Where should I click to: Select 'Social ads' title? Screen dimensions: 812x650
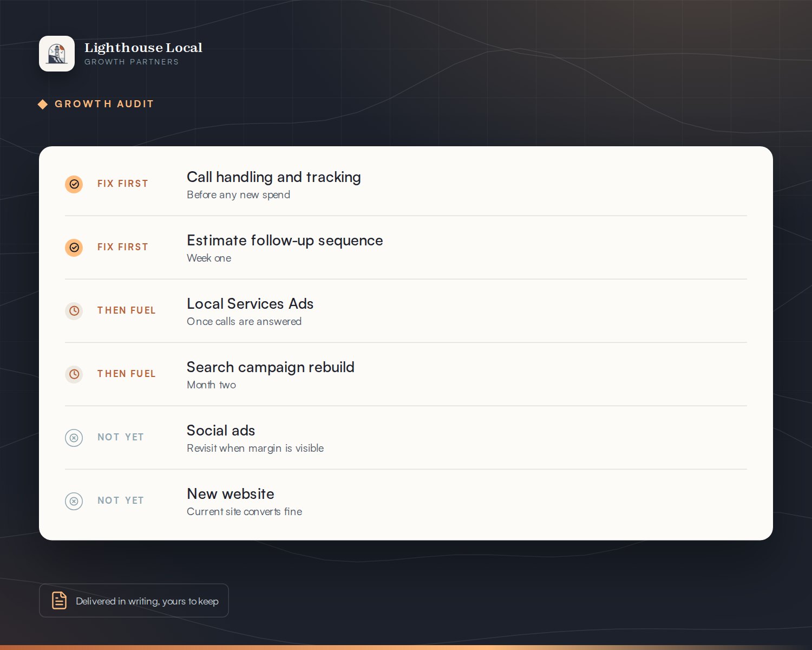[x=221, y=431]
